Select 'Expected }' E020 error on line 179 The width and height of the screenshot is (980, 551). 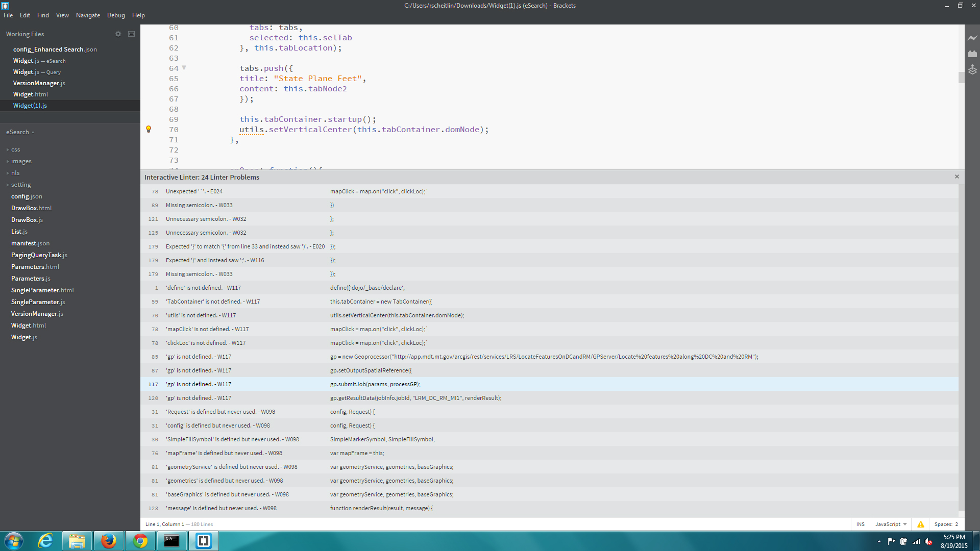[549, 246]
